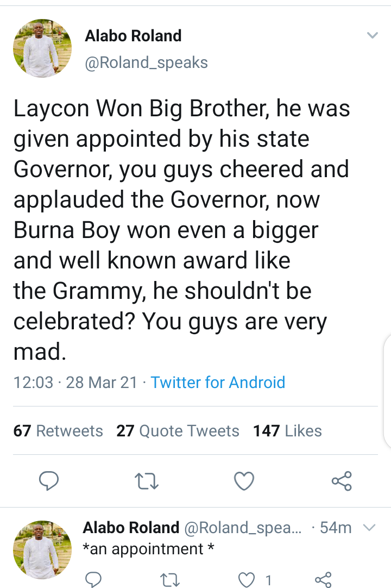View the 67 Retweets list
The width and height of the screenshot is (391, 588).
[x=58, y=431]
